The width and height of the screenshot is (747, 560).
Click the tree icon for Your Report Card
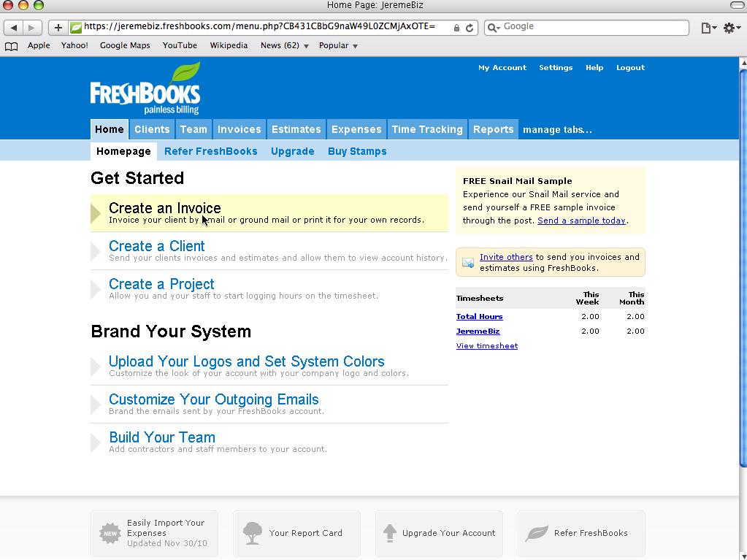click(x=253, y=533)
